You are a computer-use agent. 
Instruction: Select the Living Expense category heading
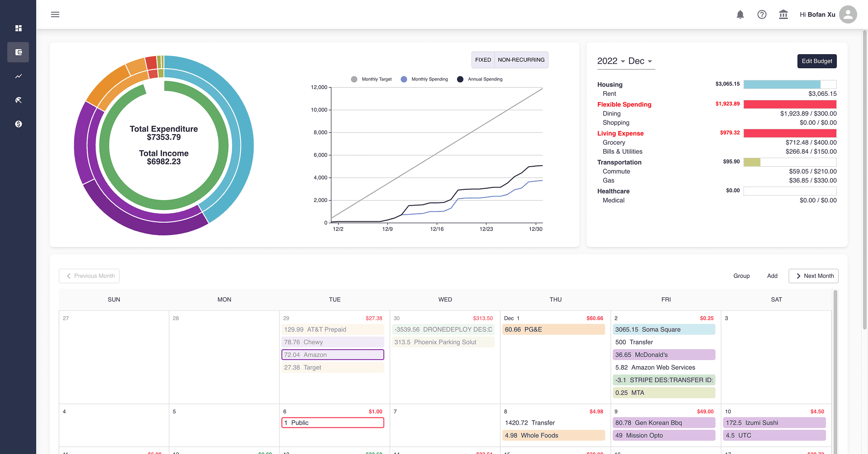click(620, 133)
